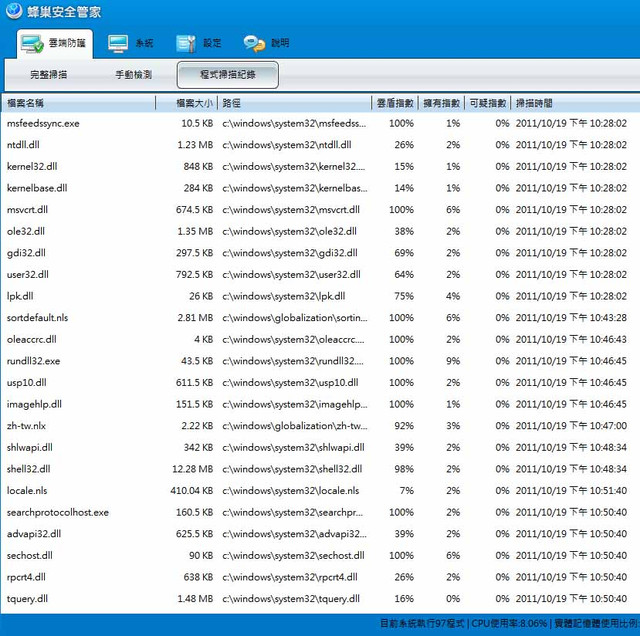Select the imagehlp.dll file name
The width and height of the screenshot is (640, 636).
[x=34, y=405]
